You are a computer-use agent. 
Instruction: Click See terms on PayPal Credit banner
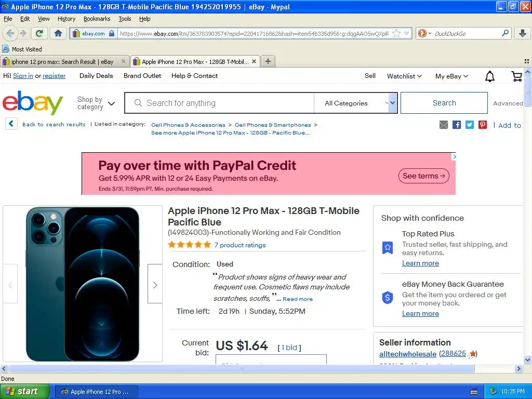[x=424, y=176]
